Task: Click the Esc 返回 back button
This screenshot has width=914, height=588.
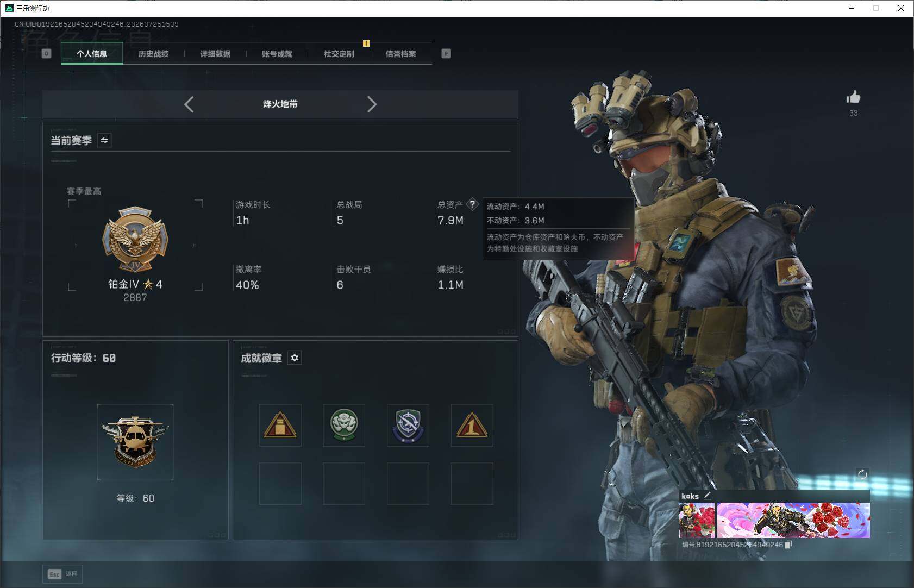Action: click(x=63, y=574)
